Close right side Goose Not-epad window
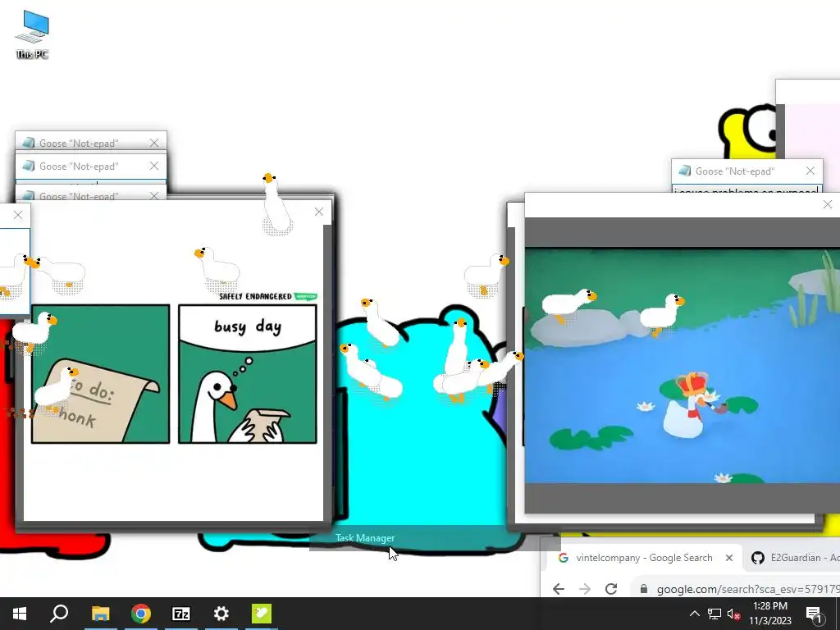Viewport: 840px width, 630px height. point(810,171)
